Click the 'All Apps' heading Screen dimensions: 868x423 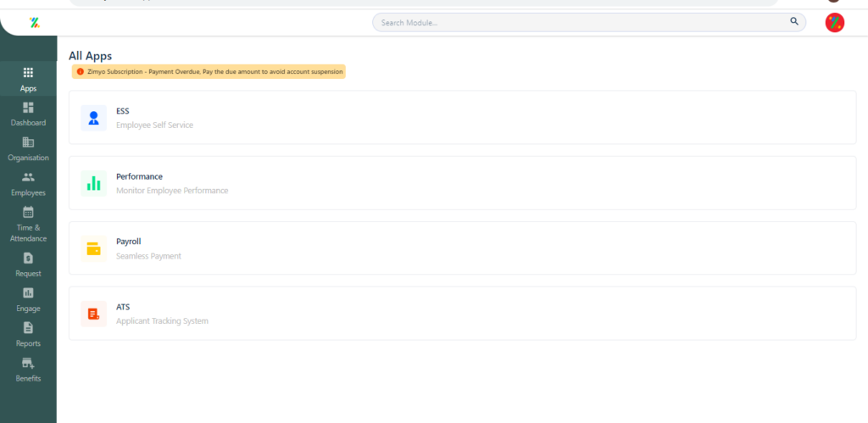[90, 56]
